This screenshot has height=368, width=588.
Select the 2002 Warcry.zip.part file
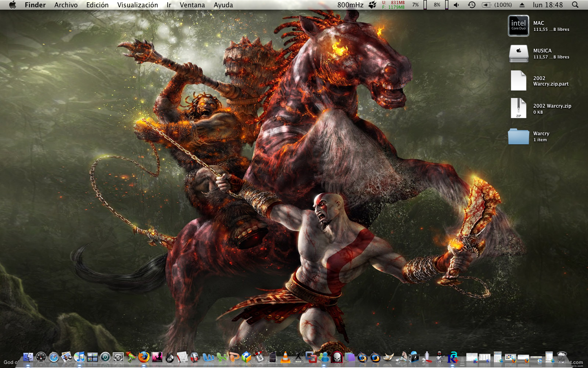[x=519, y=81]
